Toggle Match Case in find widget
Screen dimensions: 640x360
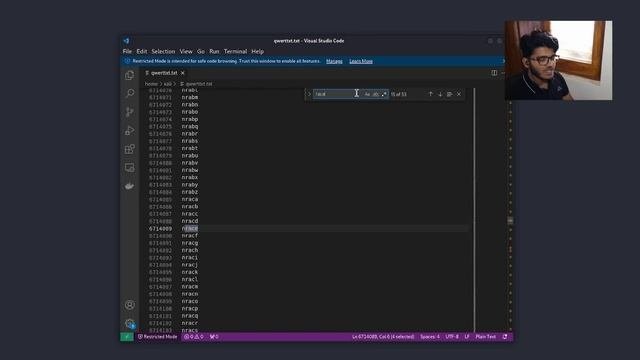(x=367, y=94)
